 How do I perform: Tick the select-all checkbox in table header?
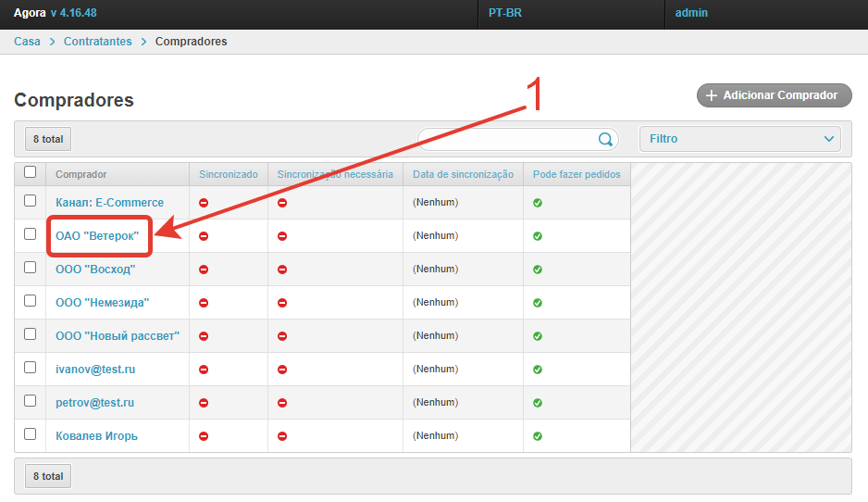point(31,172)
